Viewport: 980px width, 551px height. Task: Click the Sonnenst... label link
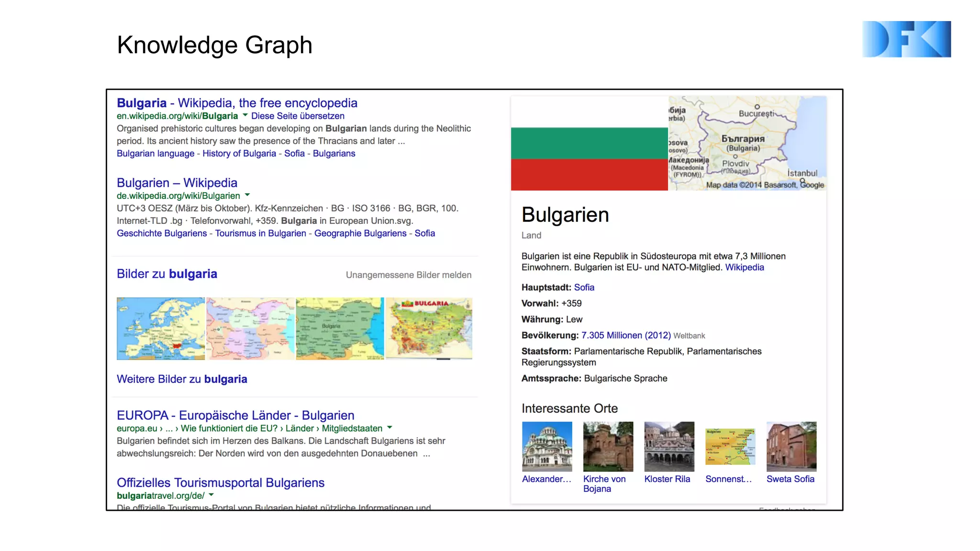coord(728,479)
